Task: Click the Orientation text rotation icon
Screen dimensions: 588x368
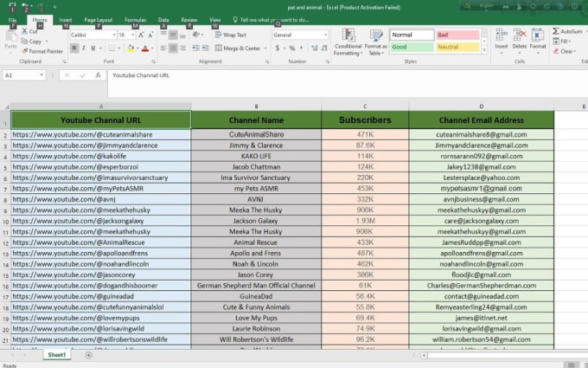Action: [197, 35]
